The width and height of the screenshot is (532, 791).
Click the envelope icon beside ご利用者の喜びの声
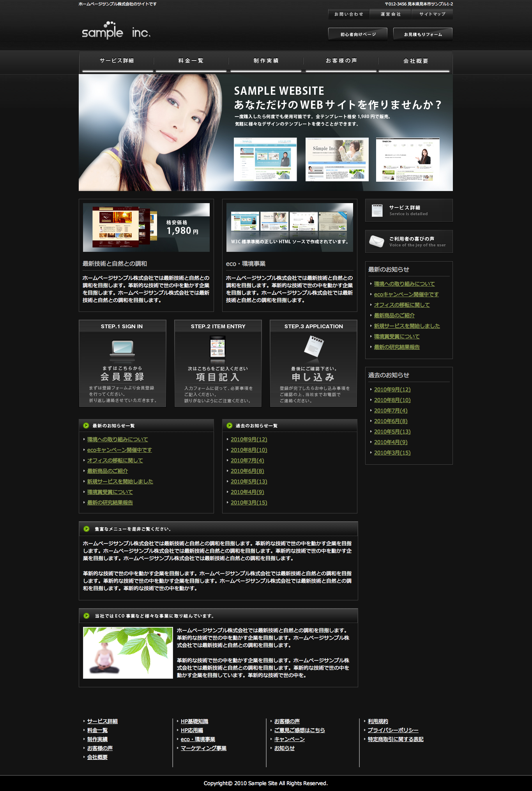[x=376, y=241]
